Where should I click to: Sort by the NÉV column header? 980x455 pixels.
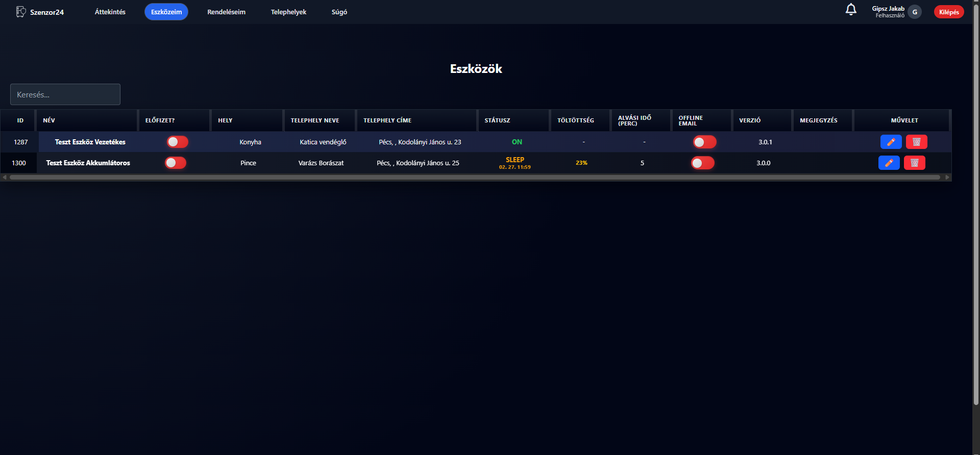pos(86,120)
